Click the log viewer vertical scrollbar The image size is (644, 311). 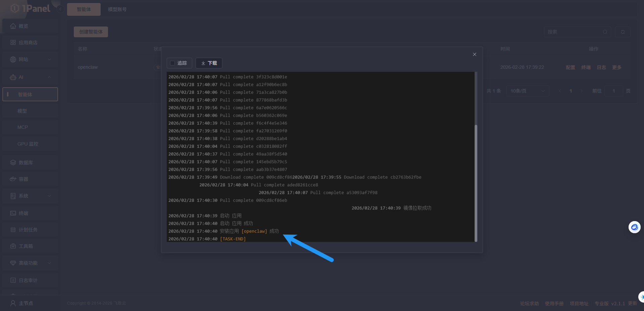click(x=476, y=183)
